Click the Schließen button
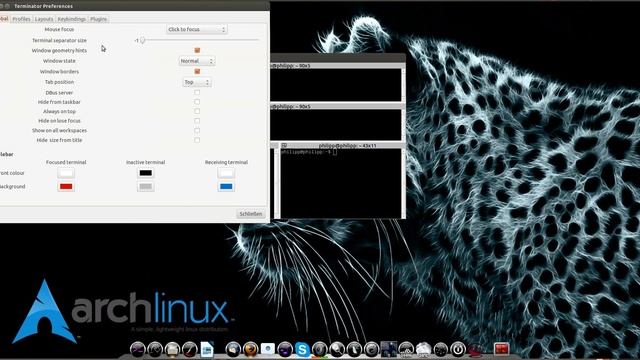 (251, 214)
